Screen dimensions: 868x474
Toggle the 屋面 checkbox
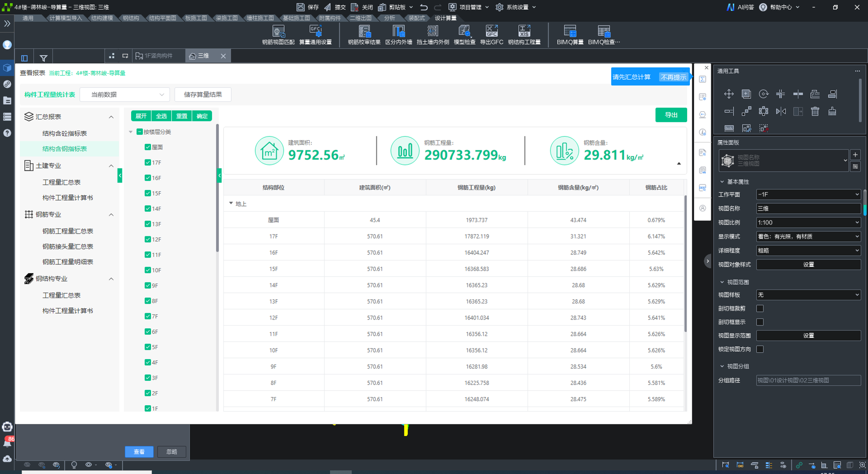tap(147, 147)
